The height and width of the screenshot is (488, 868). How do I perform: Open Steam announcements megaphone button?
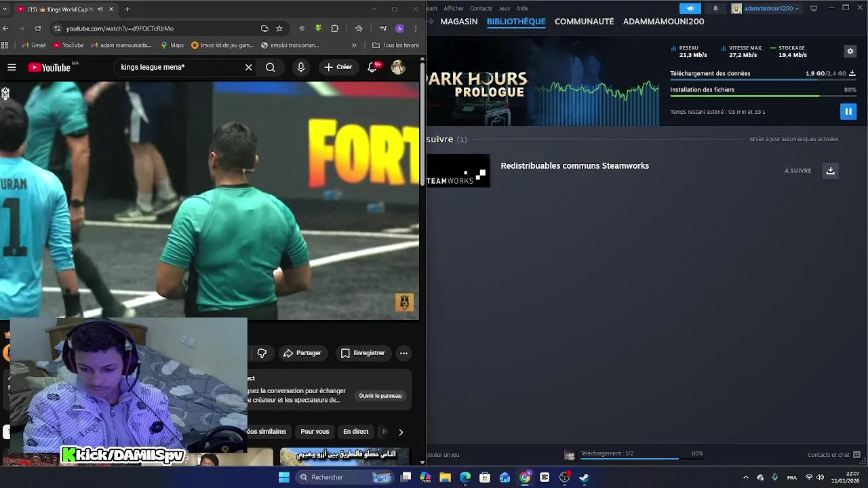tap(690, 8)
